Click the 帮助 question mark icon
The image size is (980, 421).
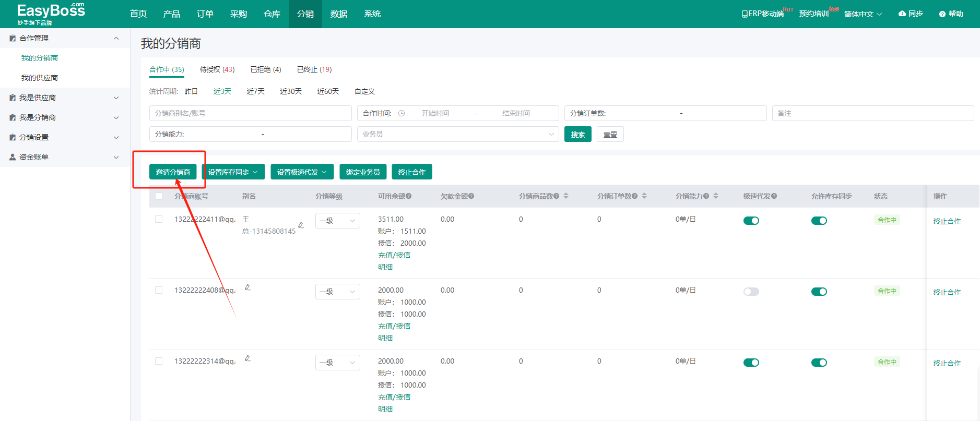click(x=942, y=14)
